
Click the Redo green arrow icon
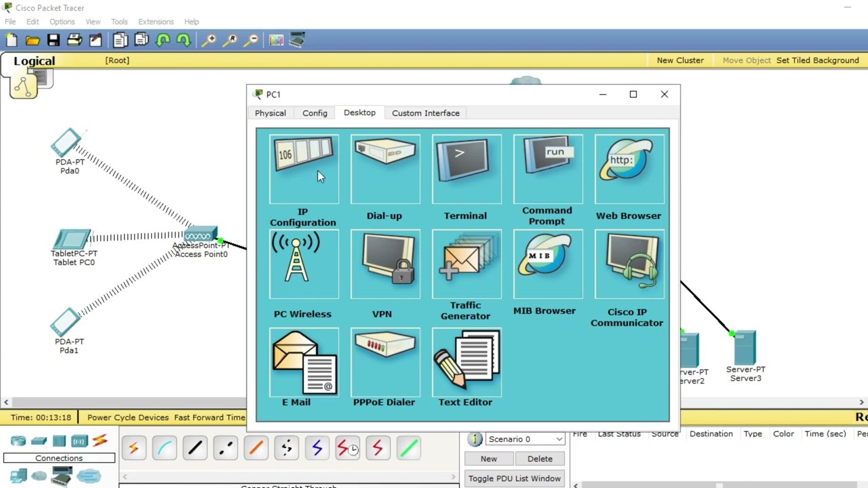184,40
